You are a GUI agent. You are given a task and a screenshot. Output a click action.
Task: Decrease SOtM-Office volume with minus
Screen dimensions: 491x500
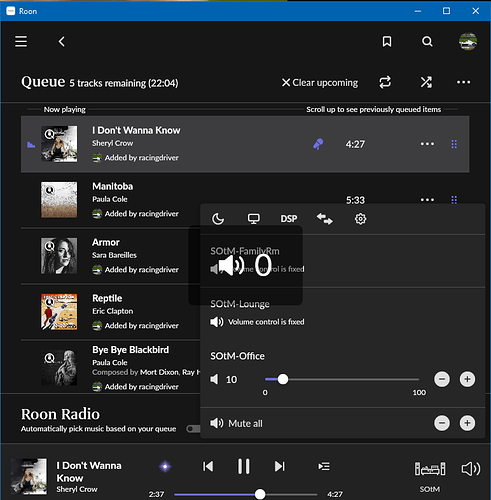click(x=442, y=379)
